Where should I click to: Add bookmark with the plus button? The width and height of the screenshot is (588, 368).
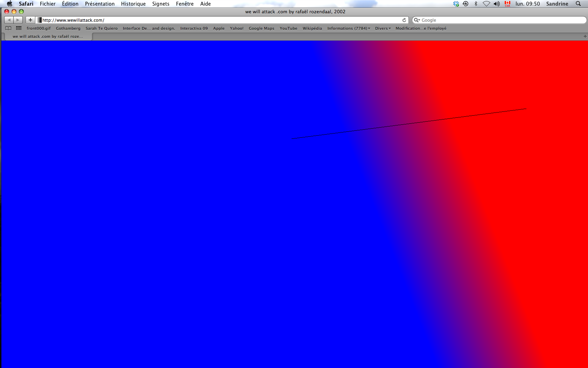(x=30, y=20)
